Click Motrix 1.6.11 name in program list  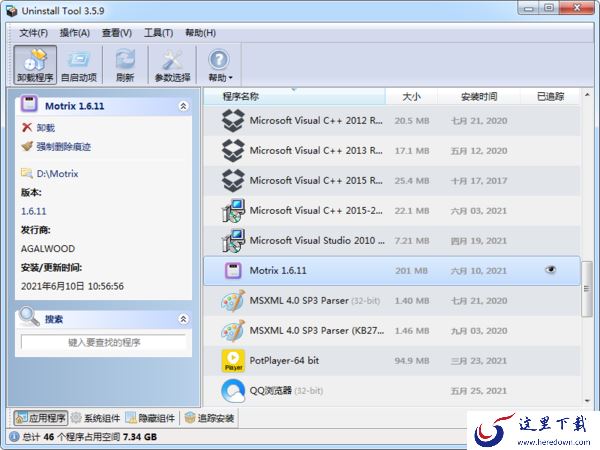coord(278,271)
